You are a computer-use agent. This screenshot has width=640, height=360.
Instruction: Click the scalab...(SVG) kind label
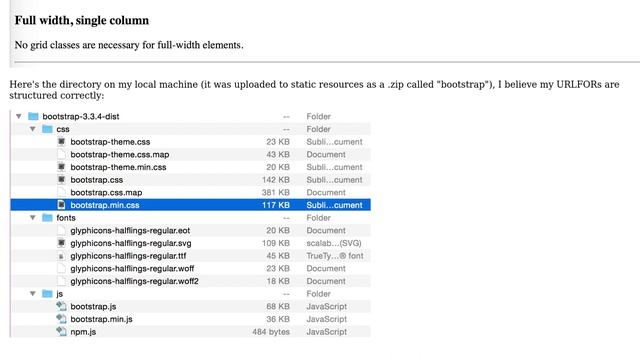point(334,243)
